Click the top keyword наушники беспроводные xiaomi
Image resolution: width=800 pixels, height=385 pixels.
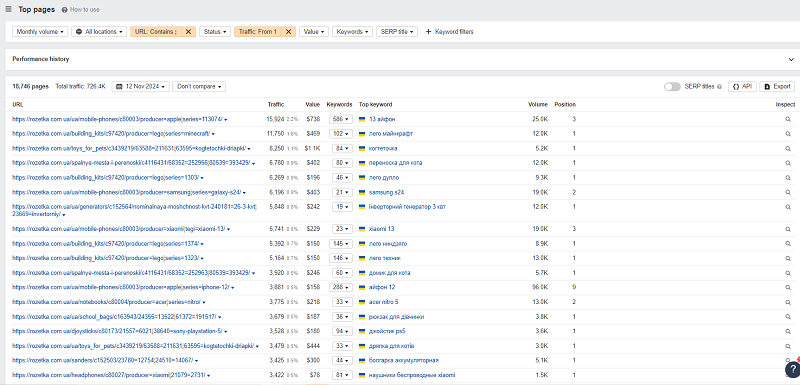point(411,375)
